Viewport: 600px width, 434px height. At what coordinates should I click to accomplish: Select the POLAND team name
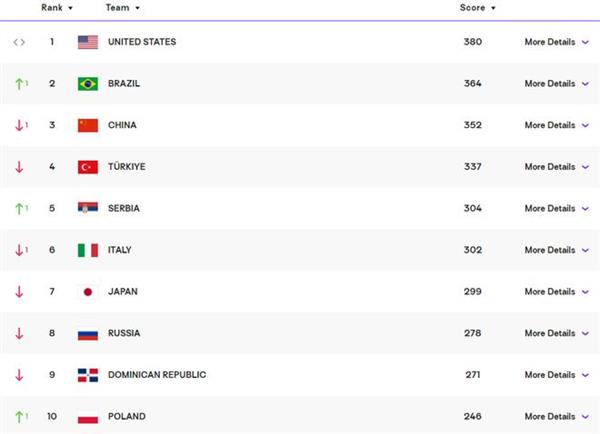click(127, 416)
